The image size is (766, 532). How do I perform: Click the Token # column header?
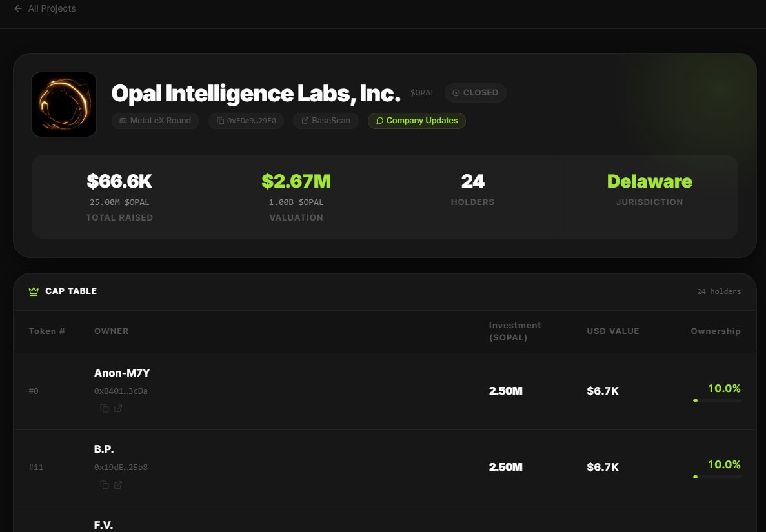(47, 331)
